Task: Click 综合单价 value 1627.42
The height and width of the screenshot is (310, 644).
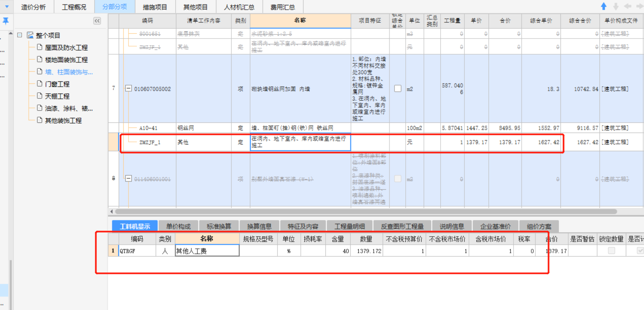Action: 549,142
